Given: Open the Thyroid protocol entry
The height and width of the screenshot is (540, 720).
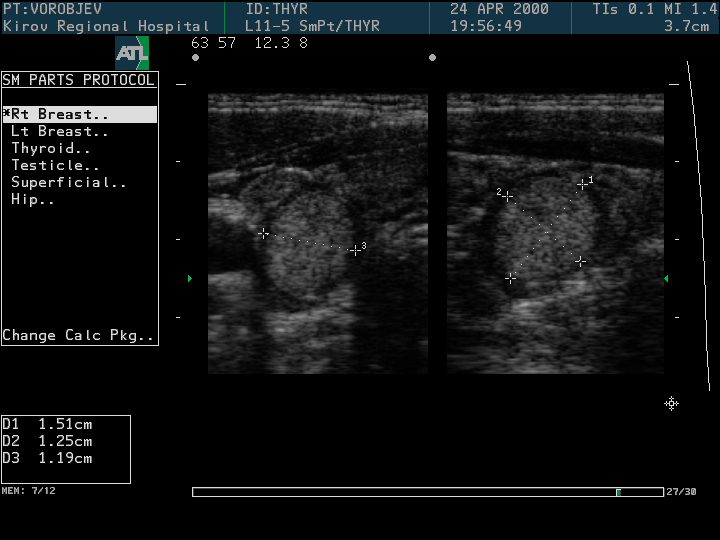Looking at the screenshot, I should [51, 148].
